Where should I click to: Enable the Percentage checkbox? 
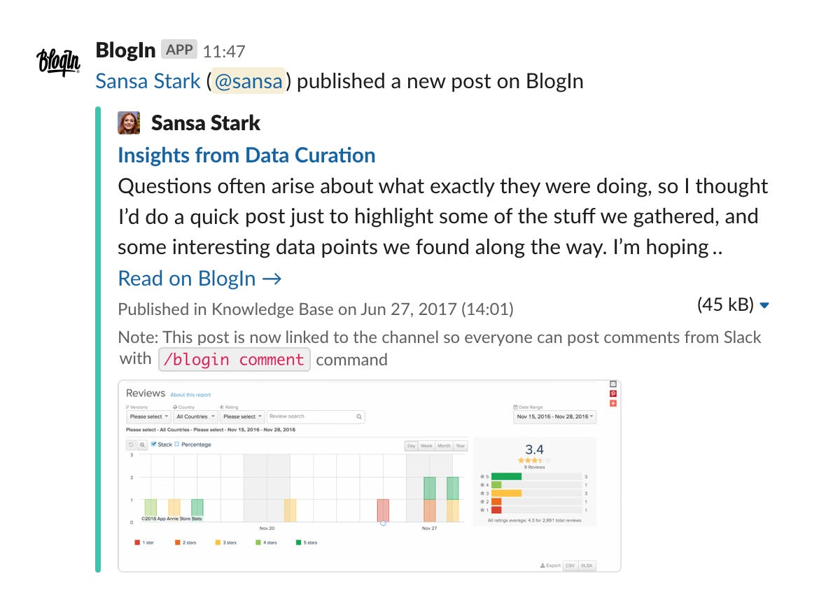coord(176,444)
